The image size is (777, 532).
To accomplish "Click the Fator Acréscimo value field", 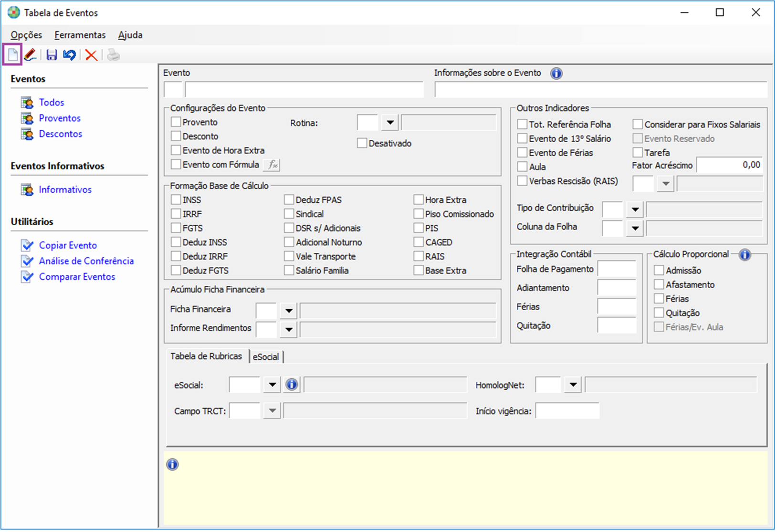I will pyautogui.click(x=729, y=165).
